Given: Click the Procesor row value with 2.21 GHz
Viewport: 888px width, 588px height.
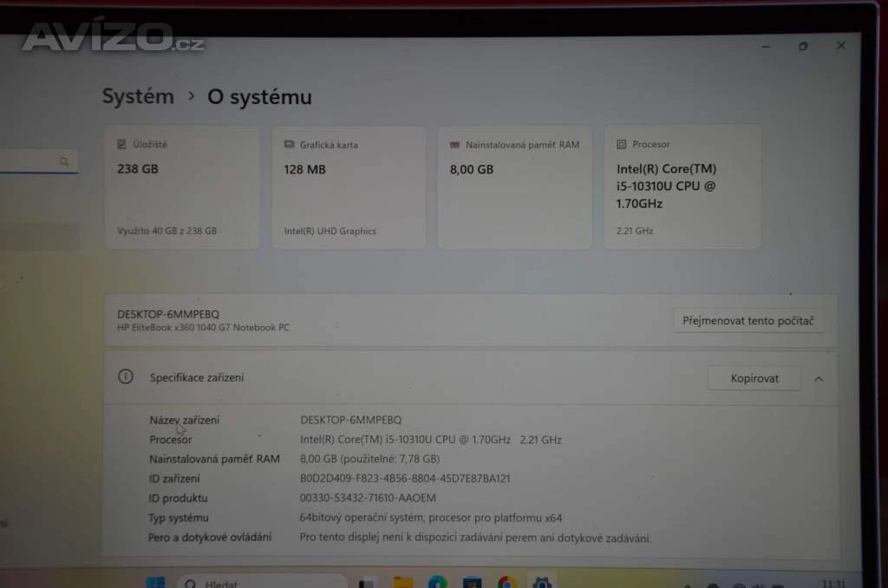Looking at the screenshot, I should pos(430,440).
